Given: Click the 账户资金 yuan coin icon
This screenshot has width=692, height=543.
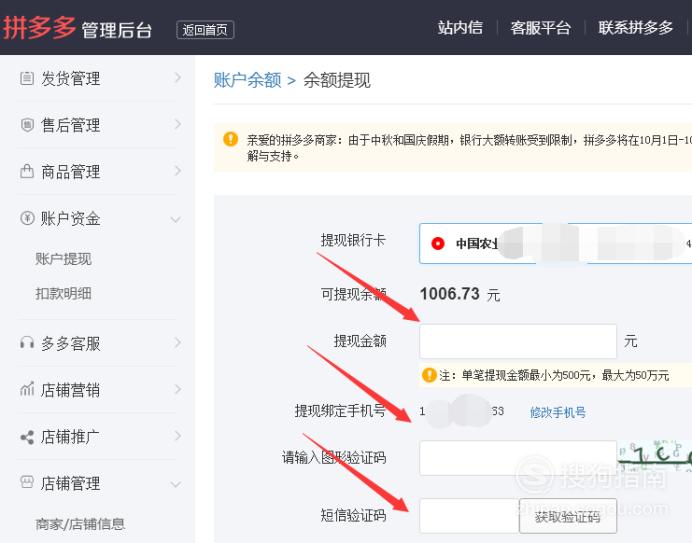Looking at the screenshot, I should pos(27,218).
